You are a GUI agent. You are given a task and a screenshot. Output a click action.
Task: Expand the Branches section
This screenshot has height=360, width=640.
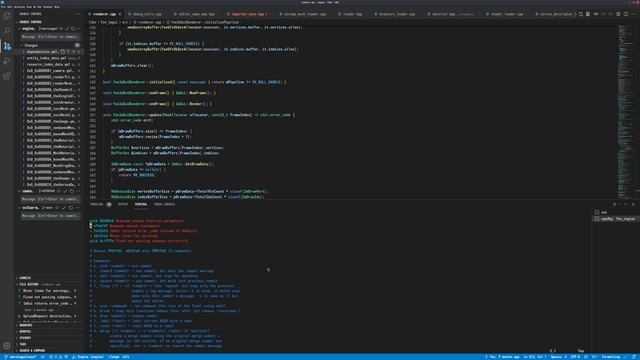pos(26,325)
